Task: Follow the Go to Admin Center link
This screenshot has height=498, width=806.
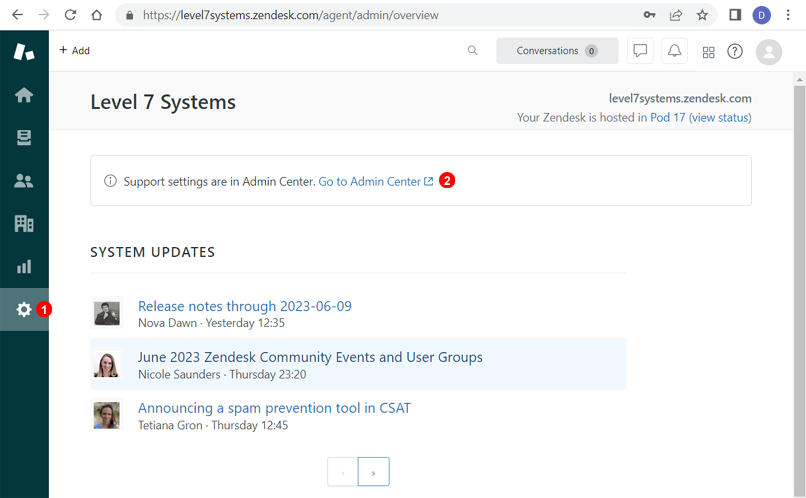Action: 376,181
